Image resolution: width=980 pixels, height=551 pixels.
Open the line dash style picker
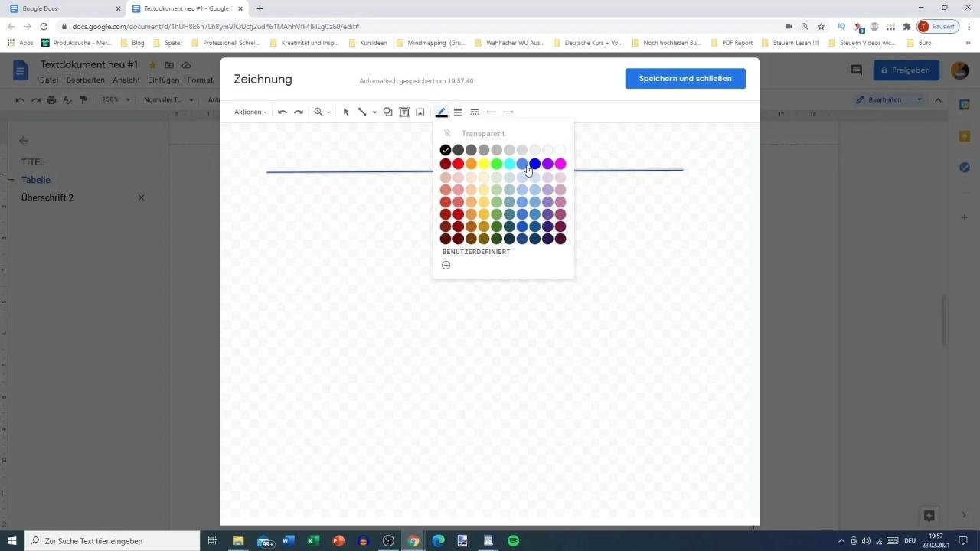(474, 112)
